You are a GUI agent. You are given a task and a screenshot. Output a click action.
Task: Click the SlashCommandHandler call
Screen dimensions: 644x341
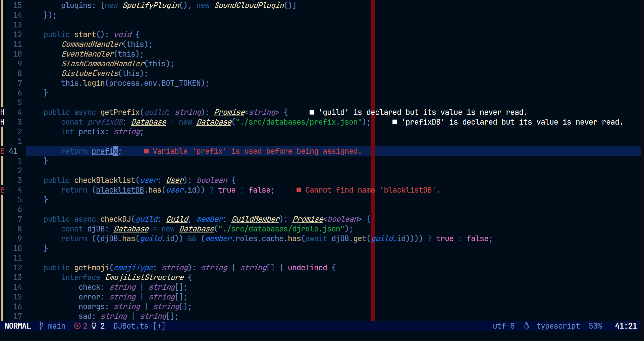pyautogui.click(x=103, y=64)
